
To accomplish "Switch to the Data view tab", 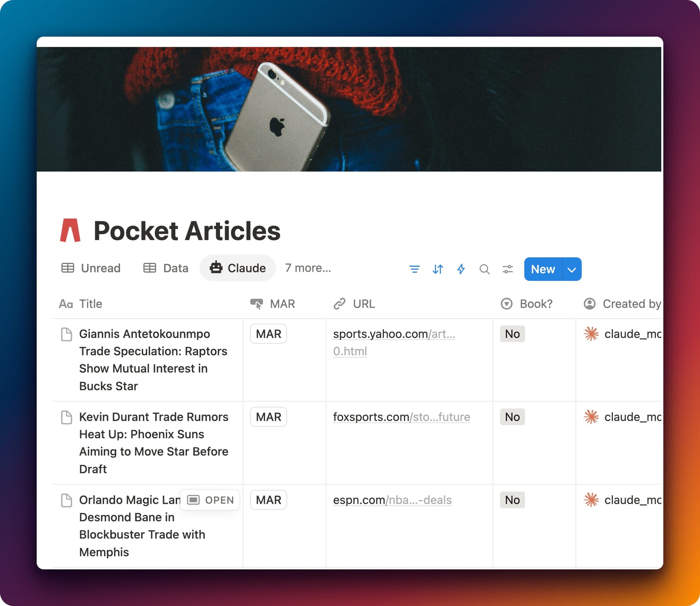I will pos(166,268).
